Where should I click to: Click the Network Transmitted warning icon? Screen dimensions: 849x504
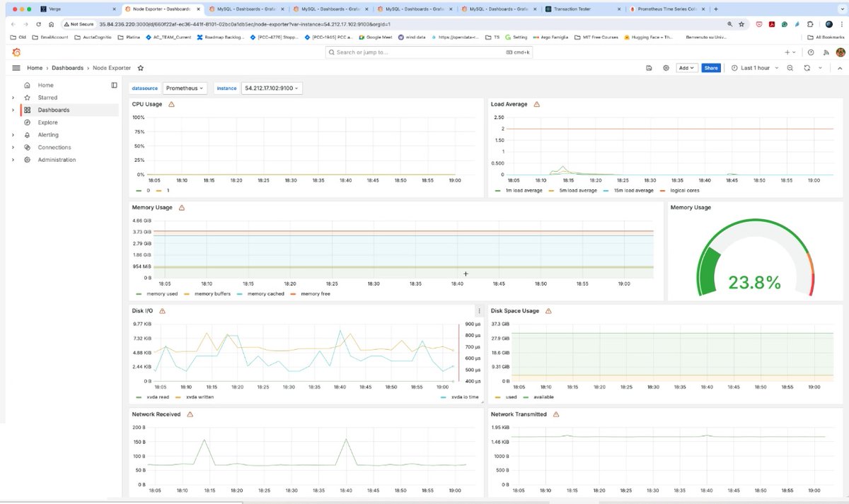(x=556, y=414)
